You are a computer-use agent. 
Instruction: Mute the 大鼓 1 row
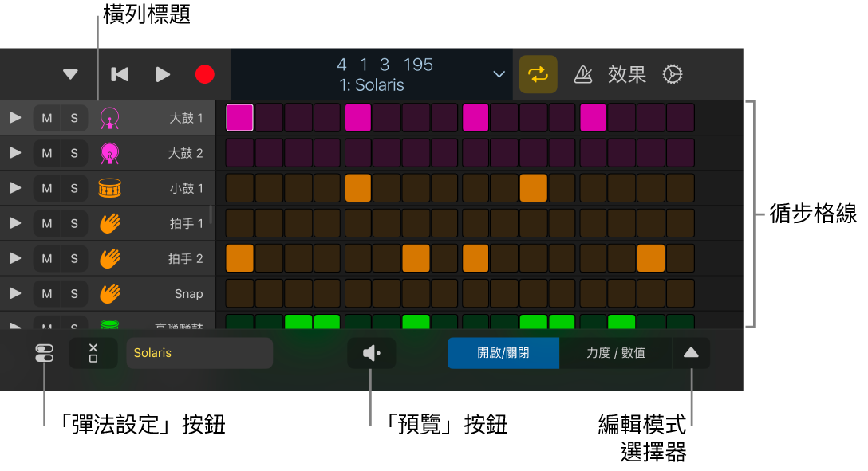point(47,118)
